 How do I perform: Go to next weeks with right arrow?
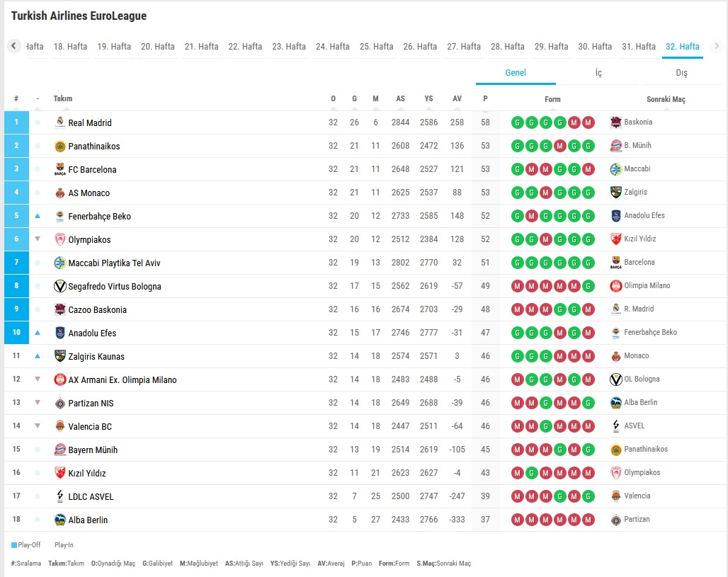pos(717,46)
